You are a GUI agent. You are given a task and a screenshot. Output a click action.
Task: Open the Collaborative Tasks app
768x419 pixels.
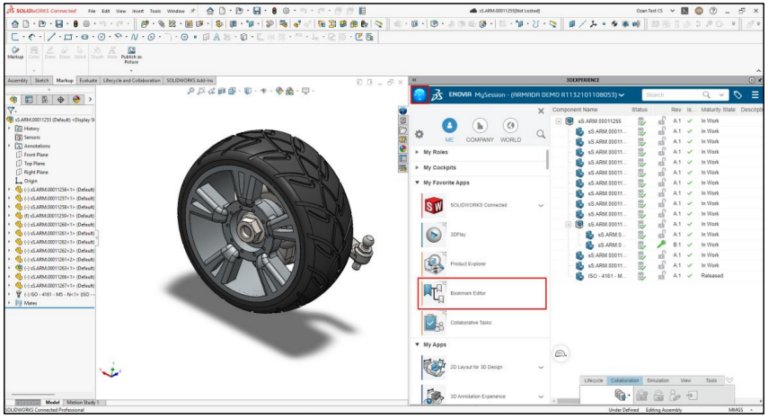tap(434, 323)
